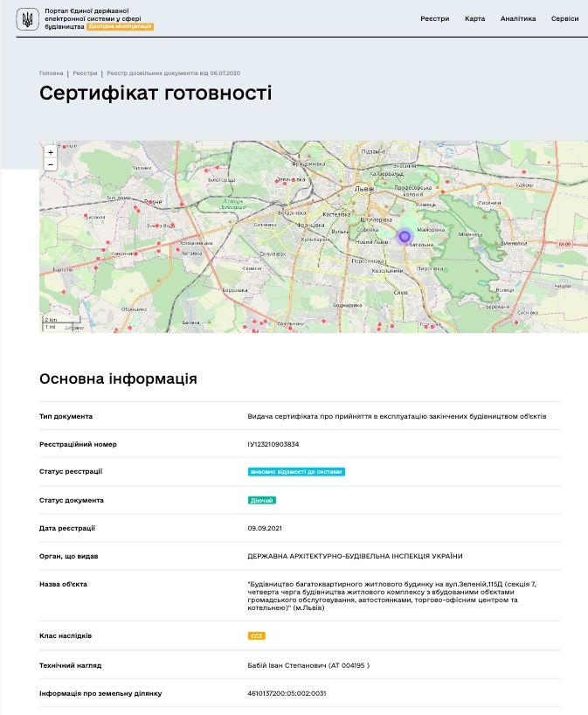Click the Технічний нагляд row label
The image size is (588, 715).
point(70,665)
